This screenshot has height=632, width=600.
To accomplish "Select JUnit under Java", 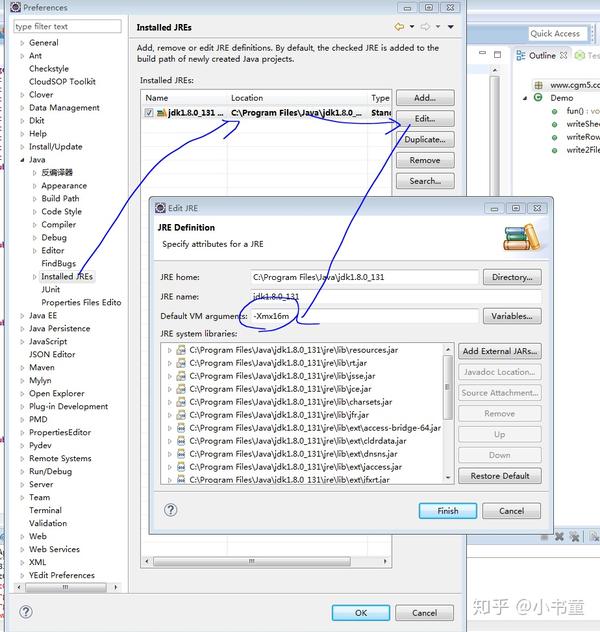I will coord(50,290).
